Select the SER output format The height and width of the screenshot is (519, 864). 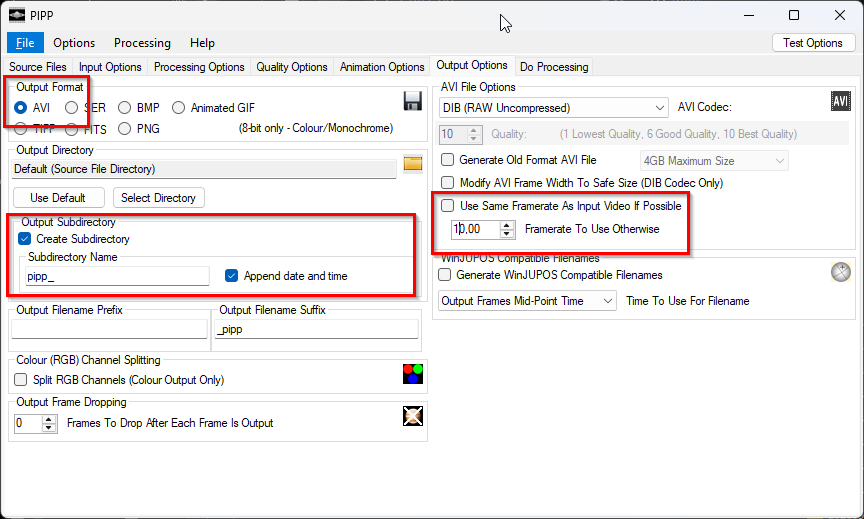click(72, 107)
